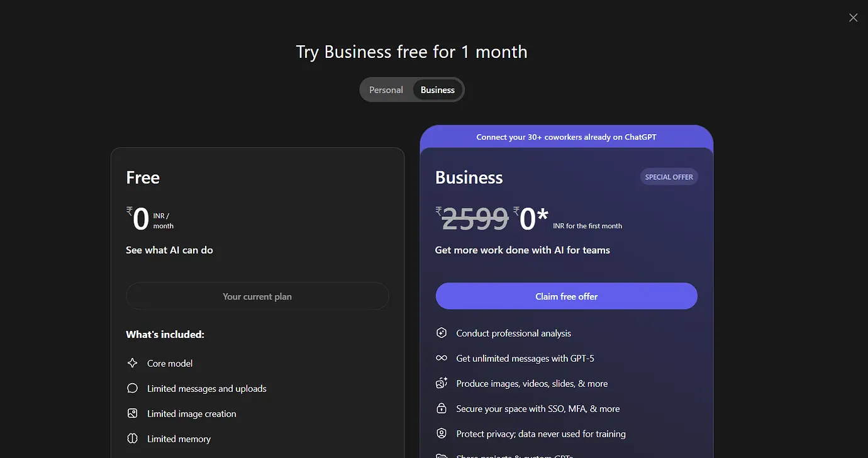
Task: Switch to the Personal plans tab
Action: [386, 90]
